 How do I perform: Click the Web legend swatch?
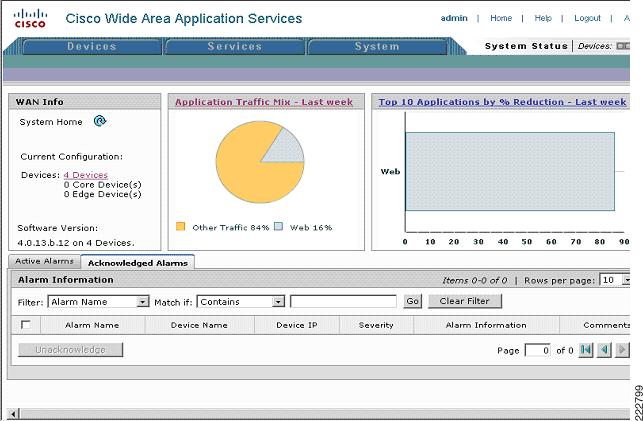click(x=278, y=227)
